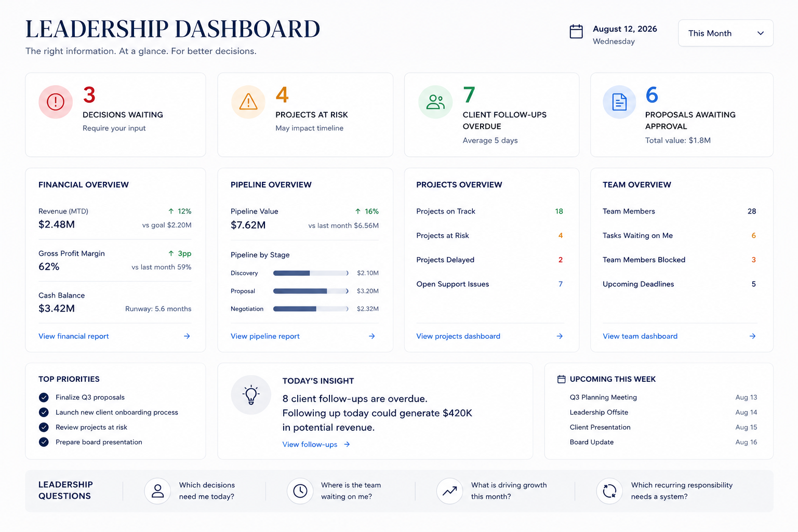Click the Total value: $1.8M text
The height and width of the screenshot is (532, 798).
pos(678,140)
